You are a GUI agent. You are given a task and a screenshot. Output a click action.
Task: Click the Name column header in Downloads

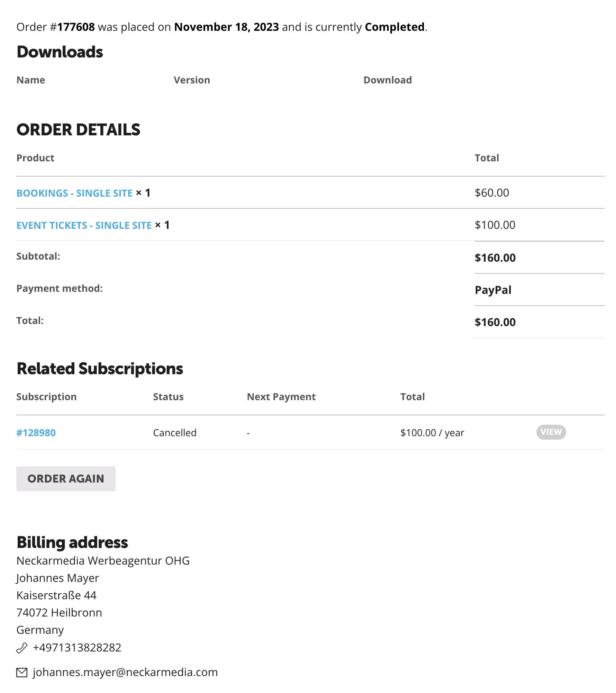(x=31, y=80)
